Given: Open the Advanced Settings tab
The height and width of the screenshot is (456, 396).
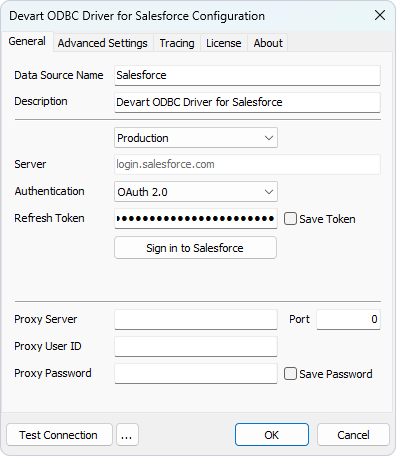Looking at the screenshot, I should pos(103,43).
